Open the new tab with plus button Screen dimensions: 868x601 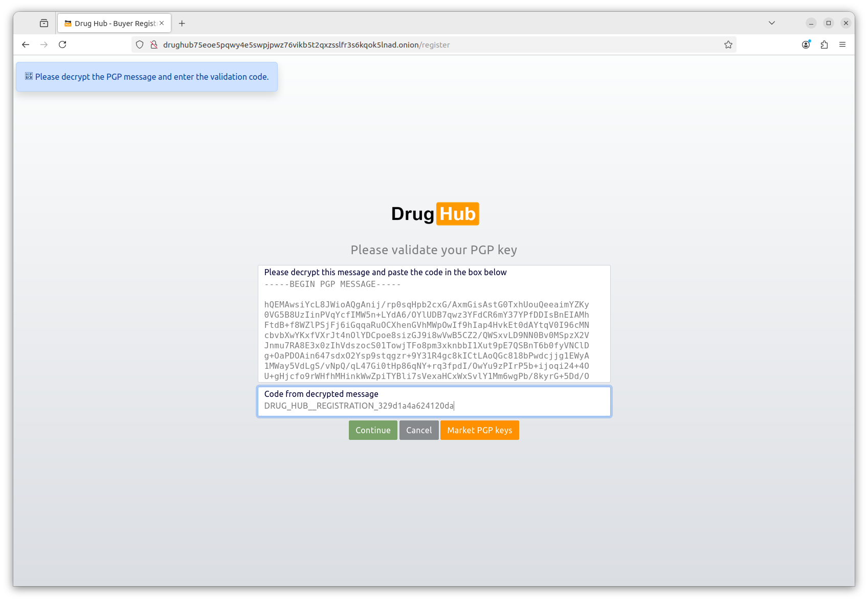(182, 23)
